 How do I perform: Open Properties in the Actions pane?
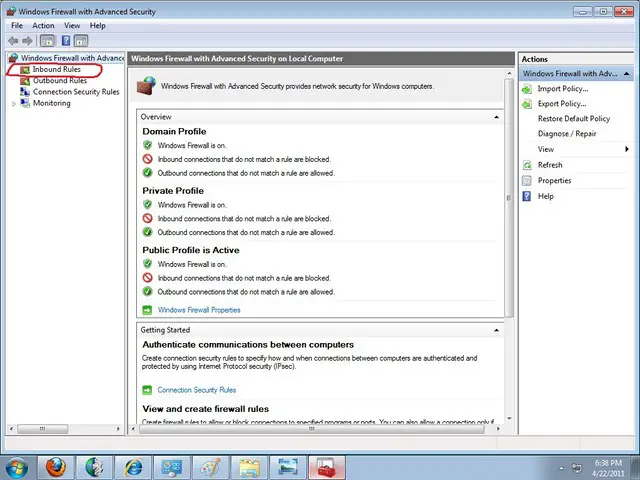(x=554, y=180)
